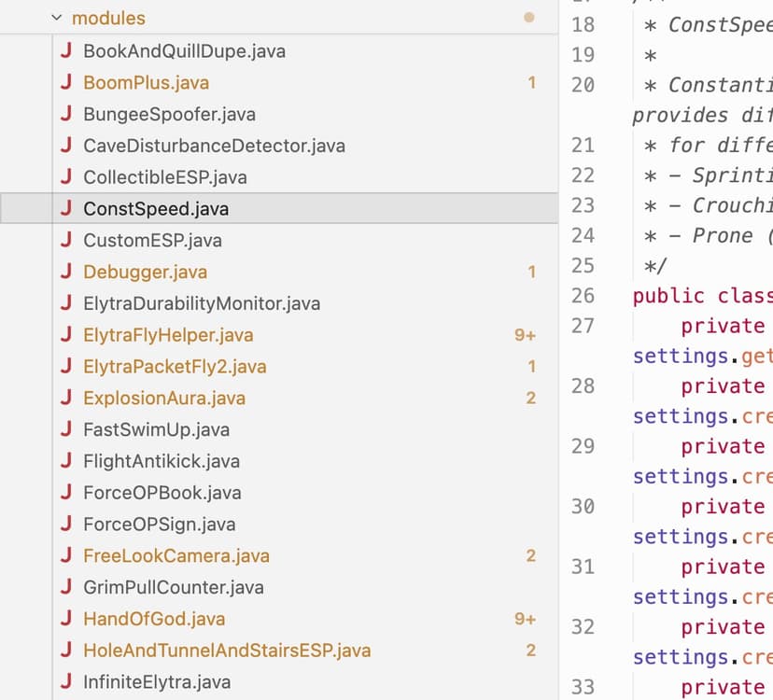The image size is (773, 700).
Task: Click the Java icon beside BookAndQuillDupe.java
Action: tap(65, 51)
